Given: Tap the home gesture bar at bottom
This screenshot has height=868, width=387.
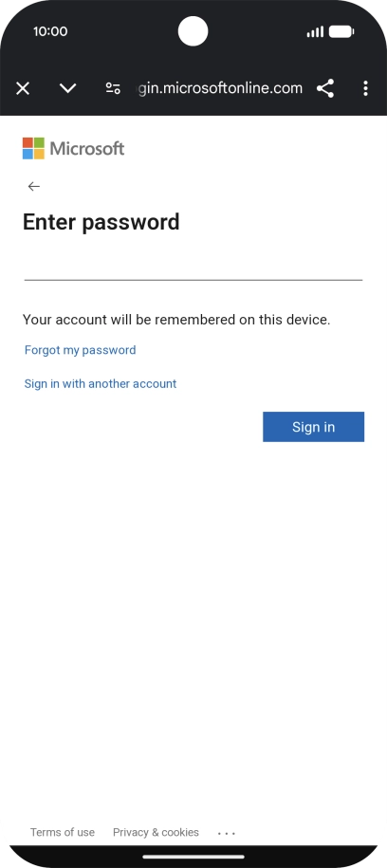Looking at the screenshot, I should [x=193, y=857].
